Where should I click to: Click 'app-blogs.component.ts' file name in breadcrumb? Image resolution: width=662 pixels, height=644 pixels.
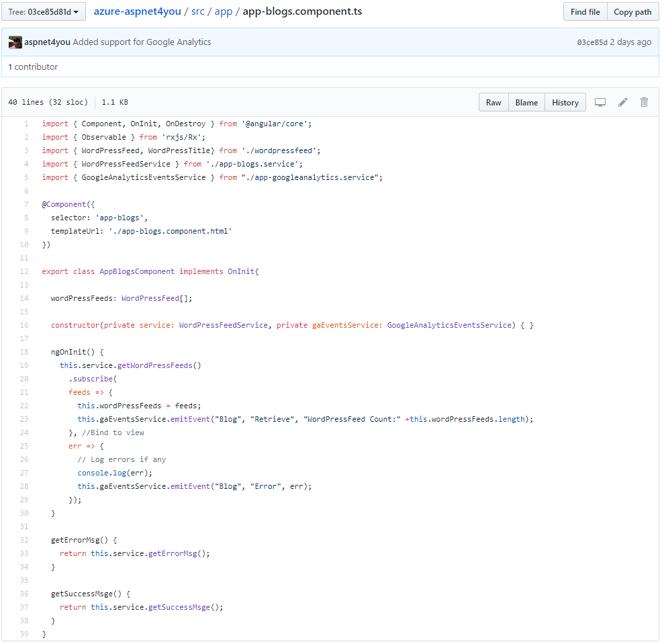pos(302,11)
